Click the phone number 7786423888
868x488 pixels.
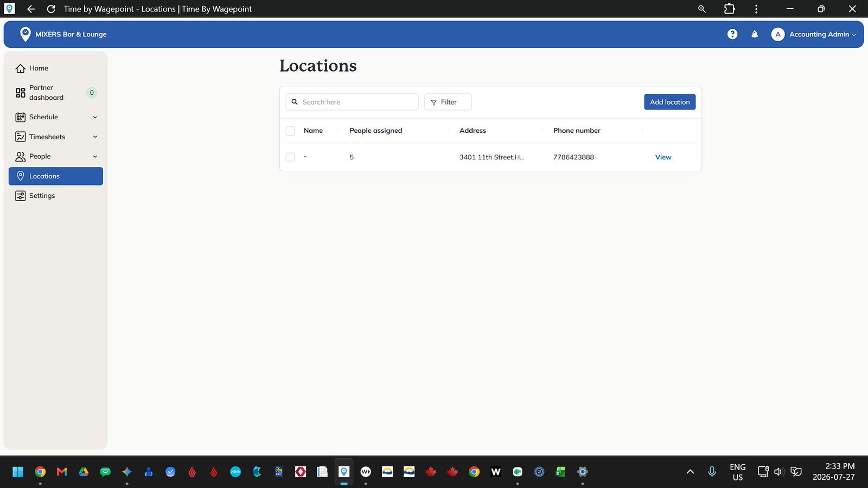tap(573, 157)
